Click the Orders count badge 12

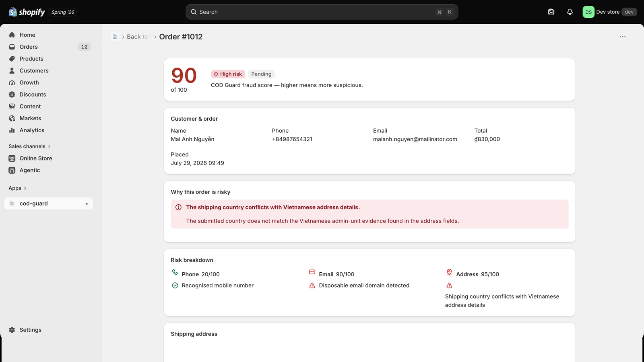pos(85,47)
